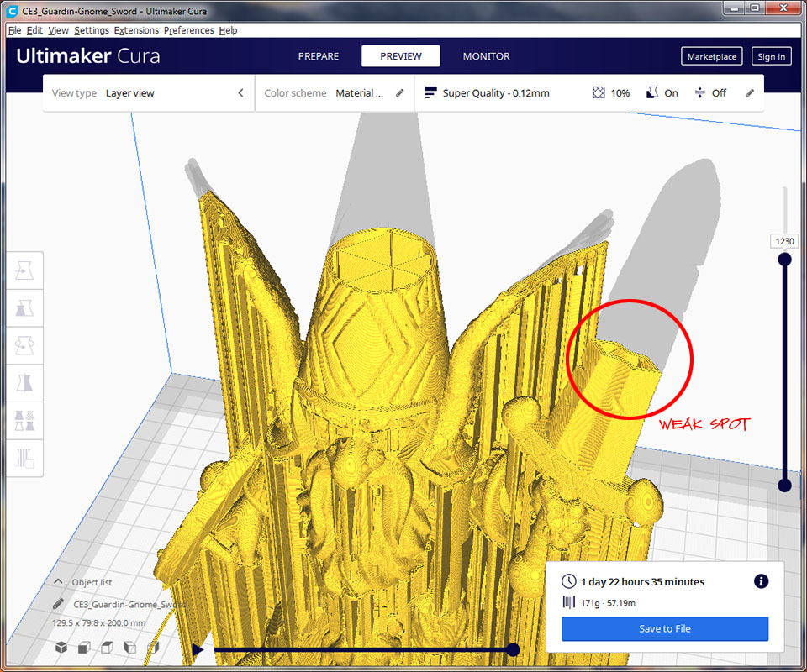807x672 pixels.
Task: Open the Per Model Settings tool
Action: pyautogui.click(x=25, y=421)
